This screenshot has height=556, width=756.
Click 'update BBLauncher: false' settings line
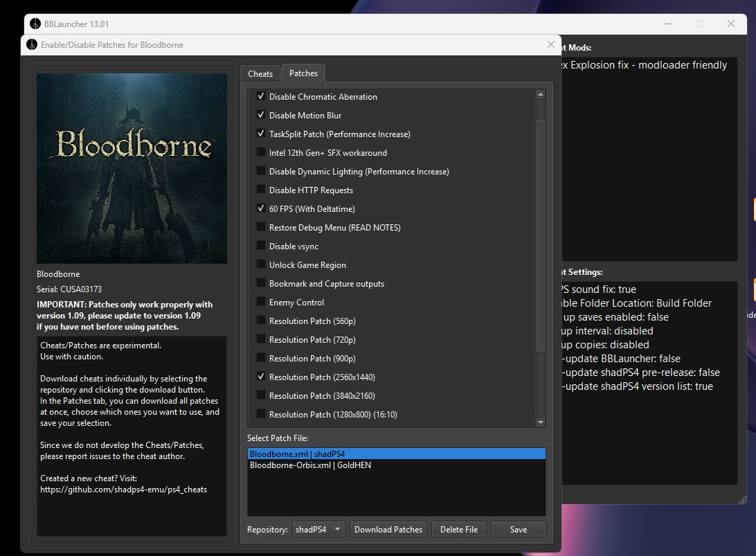[622, 358]
